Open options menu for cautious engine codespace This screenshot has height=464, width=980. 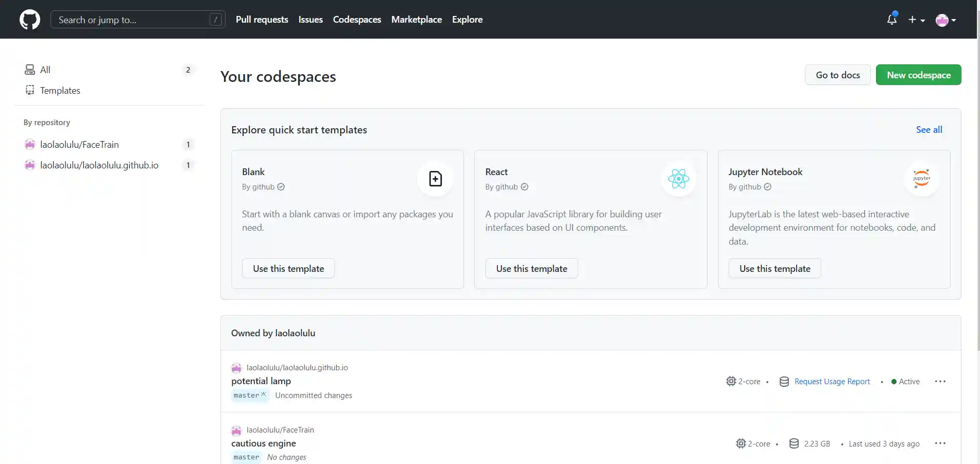940,443
